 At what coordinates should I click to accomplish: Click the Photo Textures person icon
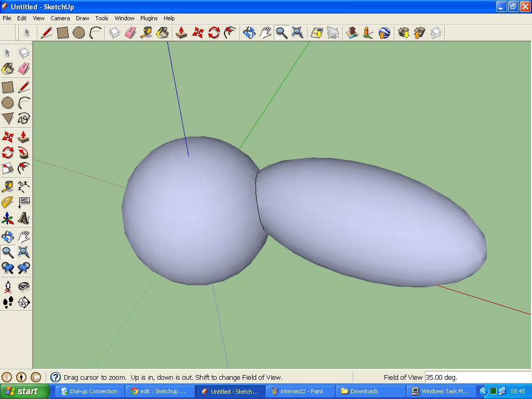[x=368, y=33]
